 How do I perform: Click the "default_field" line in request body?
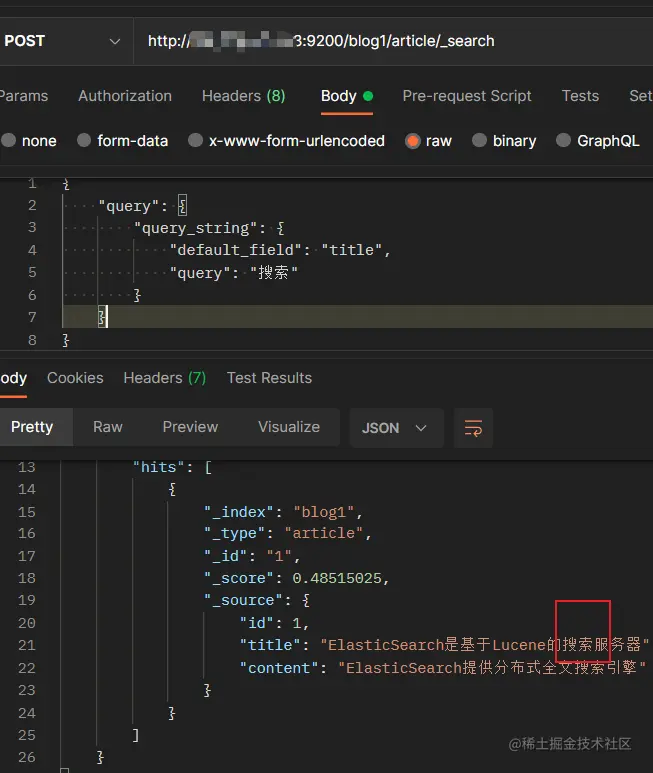280,250
